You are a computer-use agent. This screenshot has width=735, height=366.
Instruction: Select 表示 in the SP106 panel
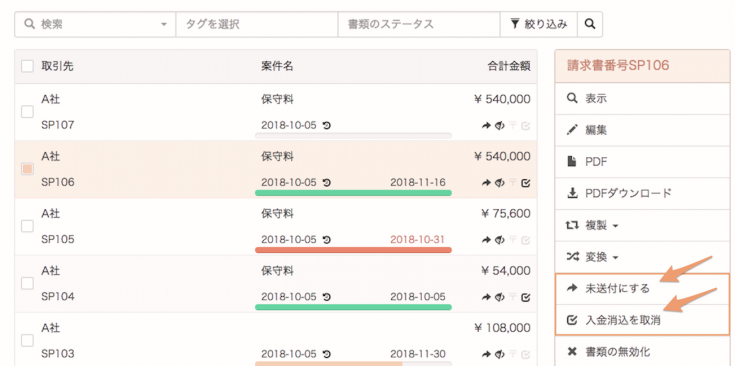point(642,98)
